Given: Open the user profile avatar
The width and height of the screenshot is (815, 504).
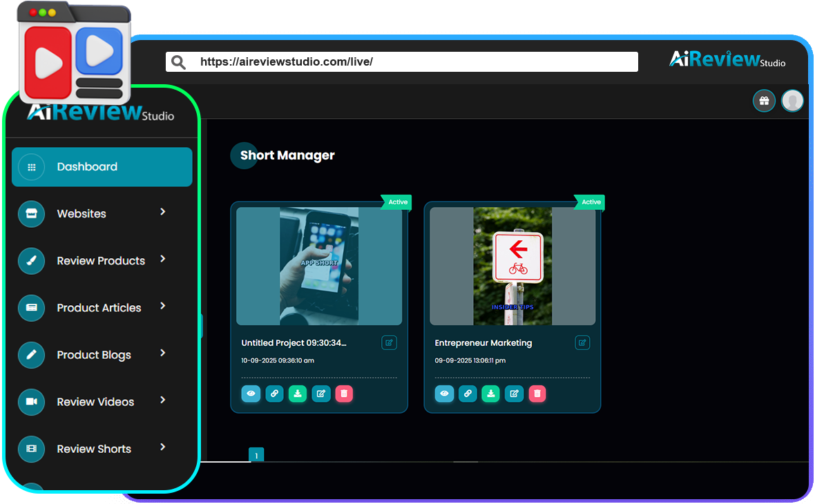Looking at the screenshot, I should coord(793,101).
